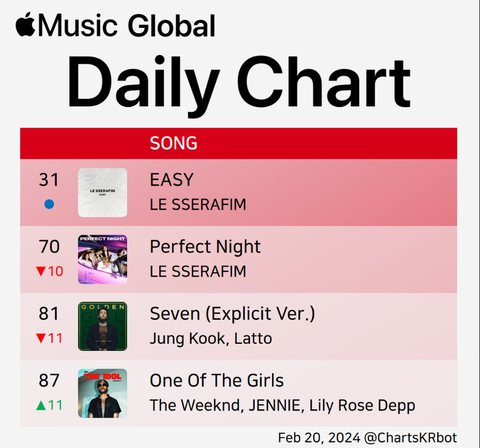The width and height of the screenshot is (480, 448).
Task: Click the @ChartsKRbot handle
Action: [410, 437]
